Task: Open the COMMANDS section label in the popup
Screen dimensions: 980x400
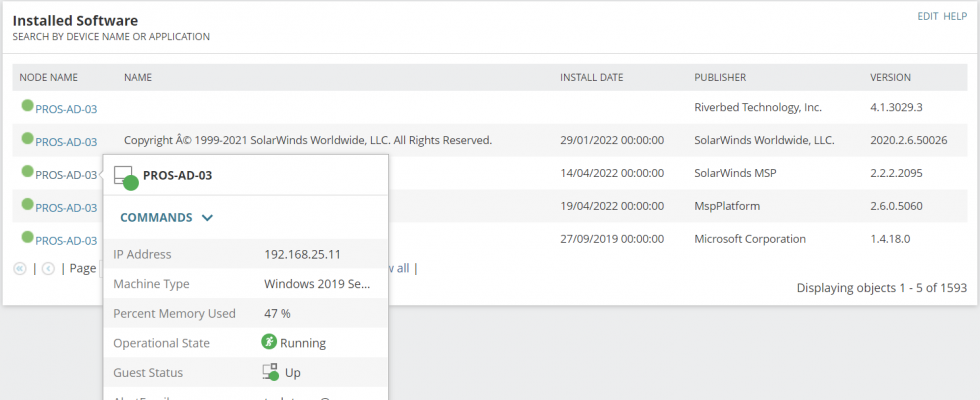Action: point(156,218)
